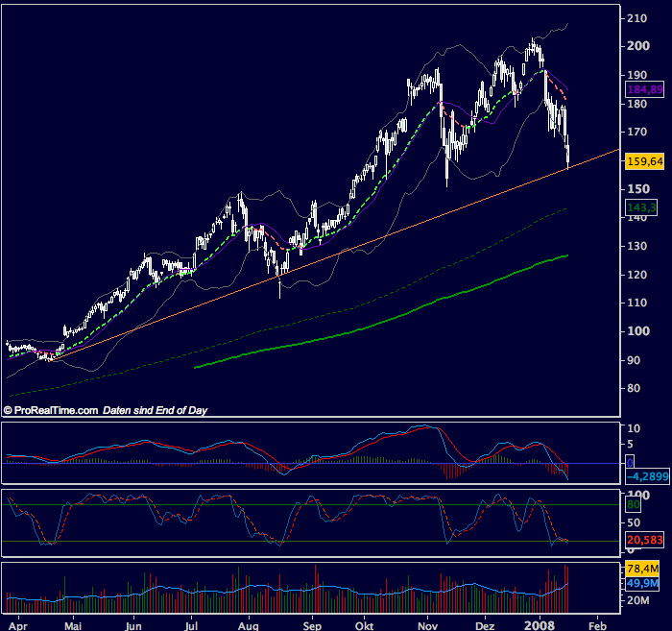Viewport: 672px width, 631px height.
Task: Click the 20M volume axis label
Action: (x=637, y=600)
